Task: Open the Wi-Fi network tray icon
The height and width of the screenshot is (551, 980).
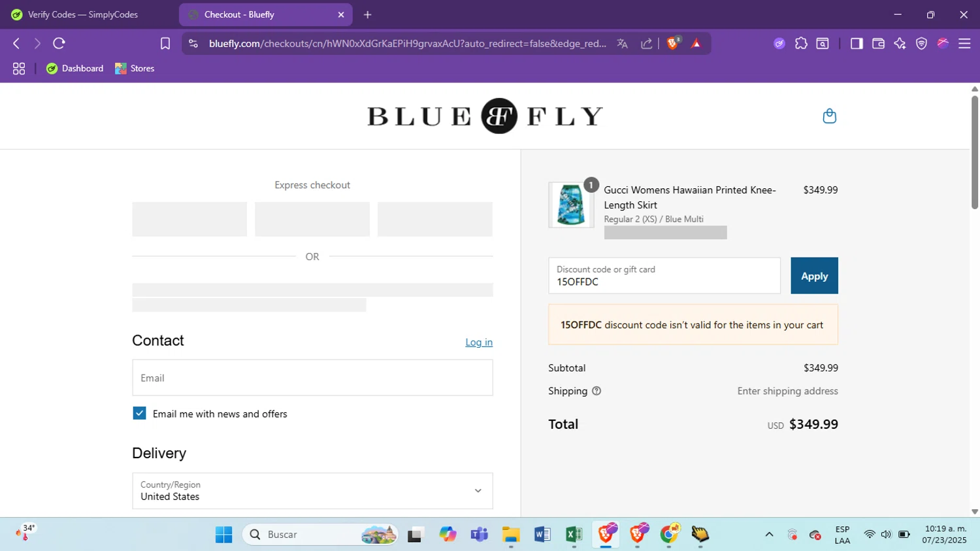Action: point(869,535)
